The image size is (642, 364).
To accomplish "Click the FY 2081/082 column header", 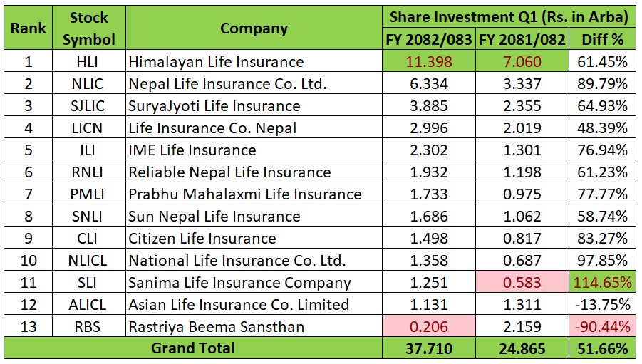I will point(522,39).
